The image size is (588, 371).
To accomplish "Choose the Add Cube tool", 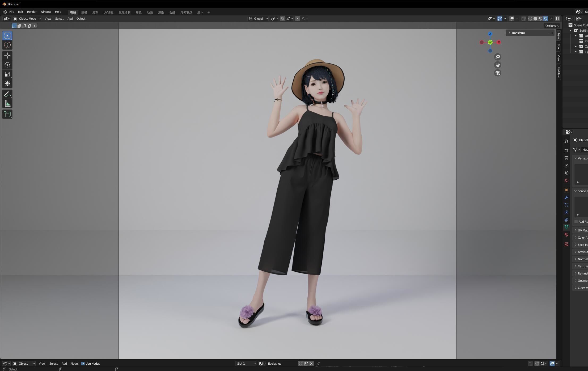I will click(7, 114).
